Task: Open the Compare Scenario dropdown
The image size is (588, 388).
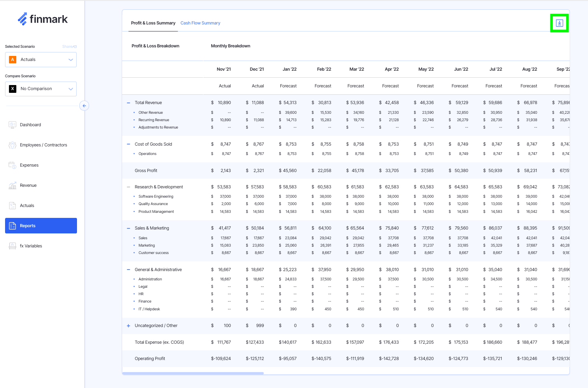Action: 41,89
